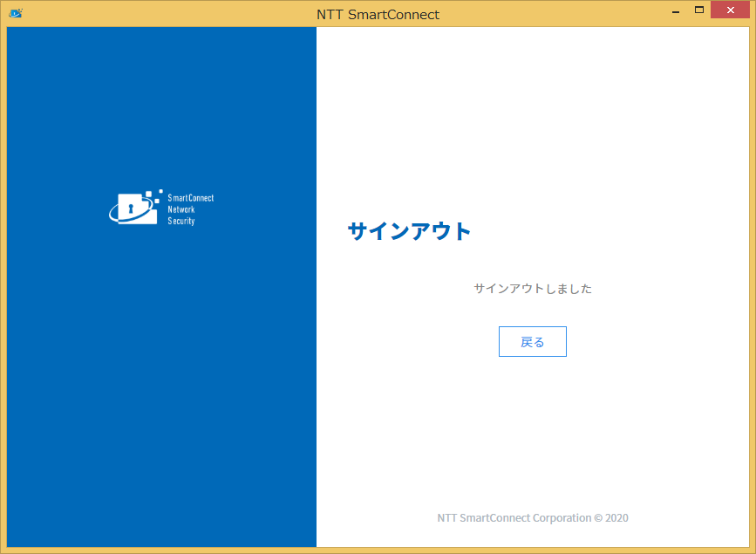The width and height of the screenshot is (756, 554).
Task: Minimize the NTT SmartConnect window
Action: point(676,10)
